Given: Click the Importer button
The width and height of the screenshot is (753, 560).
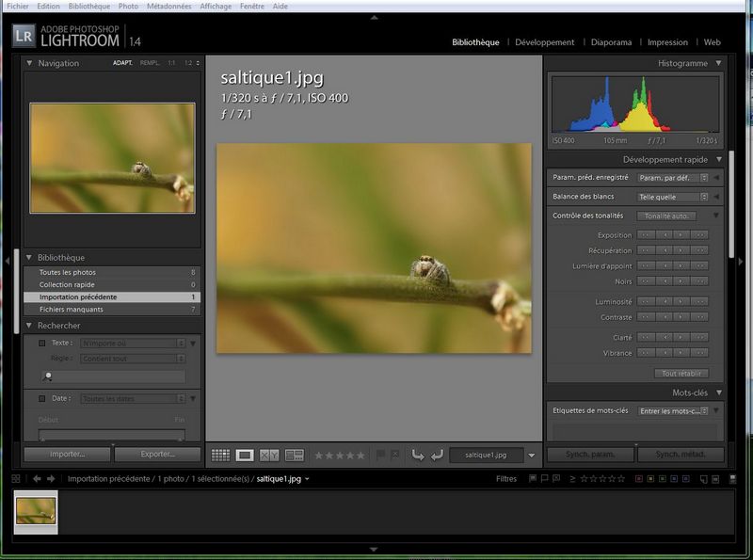Looking at the screenshot, I should (x=67, y=455).
